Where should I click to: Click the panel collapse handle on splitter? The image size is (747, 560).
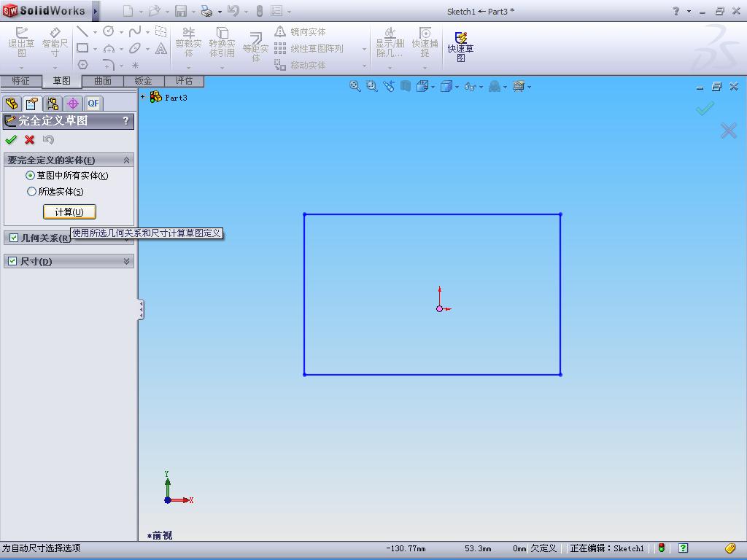pos(141,309)
